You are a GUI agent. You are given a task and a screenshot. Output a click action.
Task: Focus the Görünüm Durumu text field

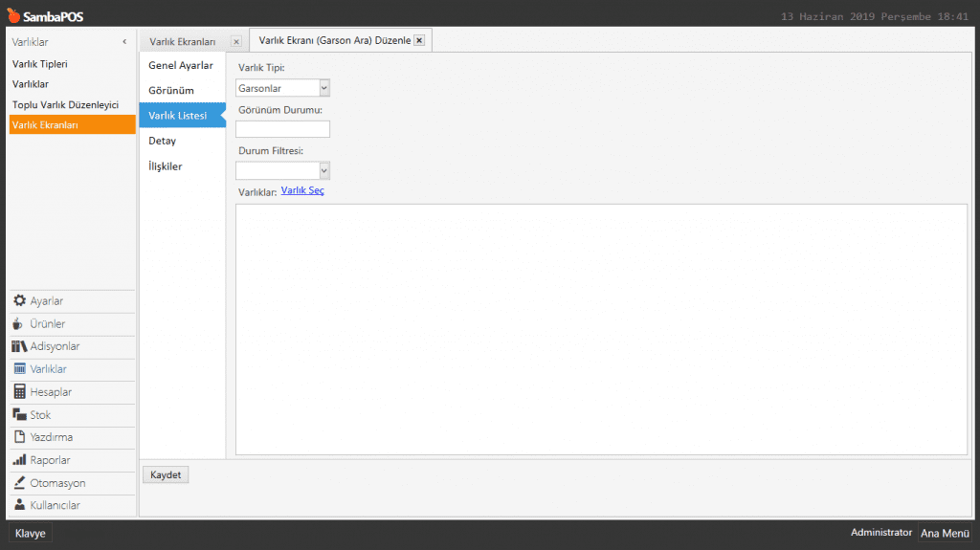[x=282, y=129]
